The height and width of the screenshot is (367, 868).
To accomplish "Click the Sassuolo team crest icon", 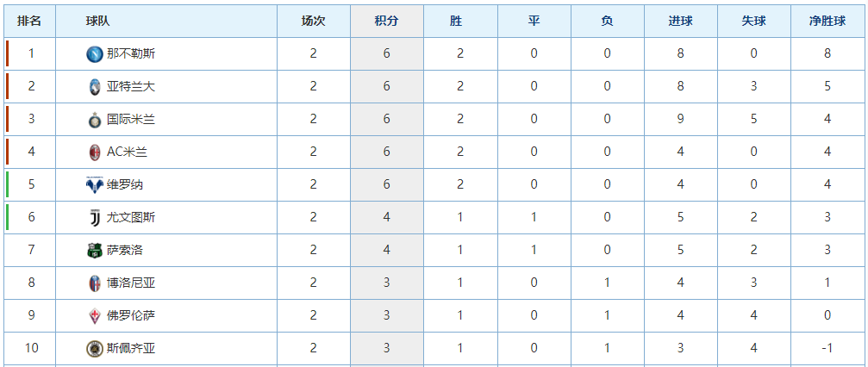I will point(95,250).
